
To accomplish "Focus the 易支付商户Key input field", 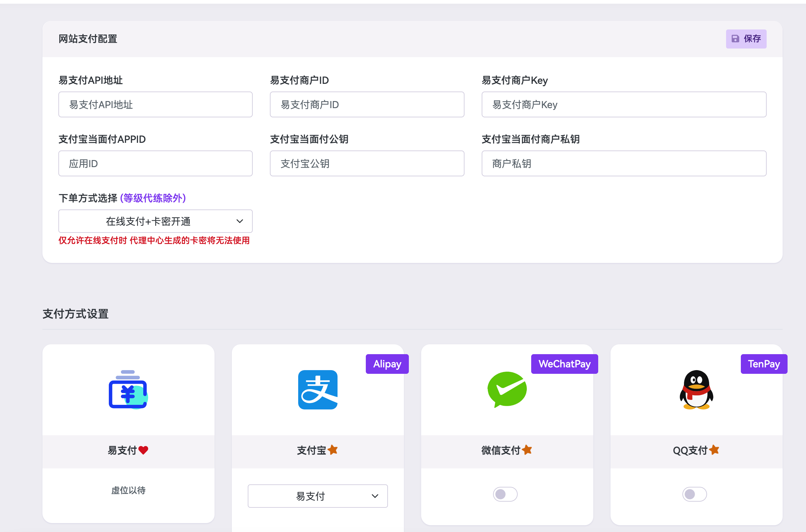I will click(624, 104).
